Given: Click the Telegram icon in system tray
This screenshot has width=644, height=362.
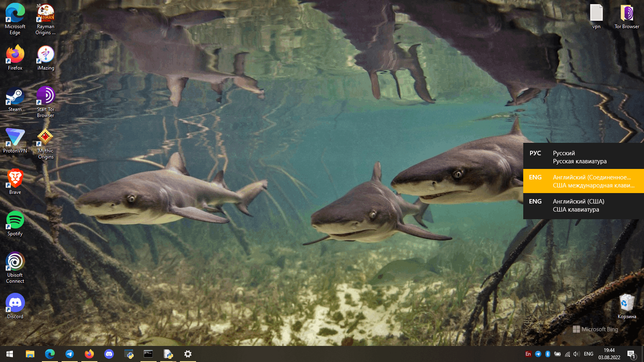Looking at the screenshot, I should tap(538, 354).
